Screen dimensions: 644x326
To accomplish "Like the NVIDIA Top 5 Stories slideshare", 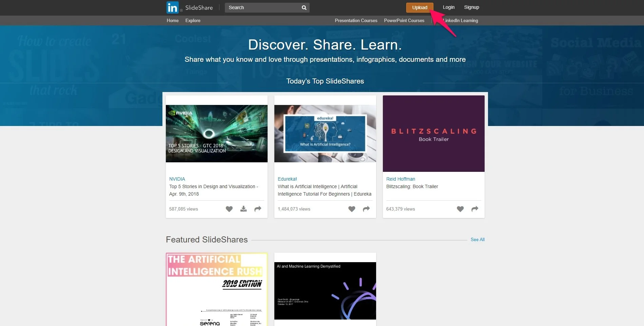I will [229, 209].
